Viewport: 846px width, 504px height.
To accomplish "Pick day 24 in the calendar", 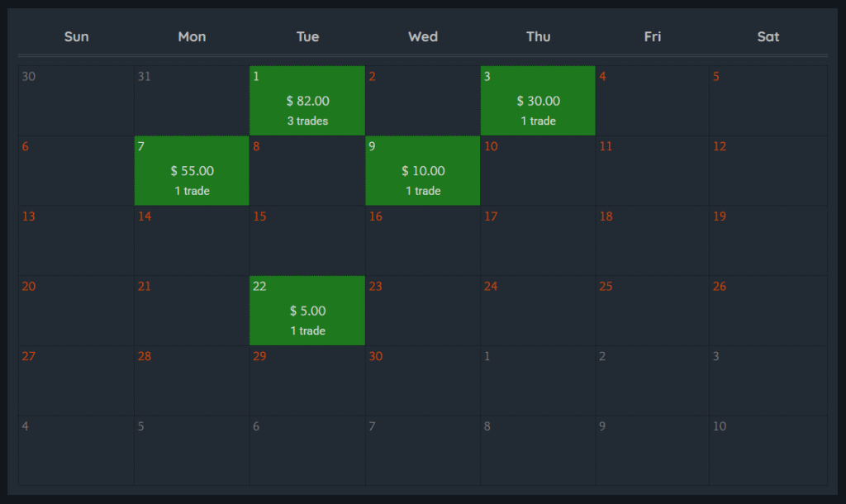I will pos(538,311).
